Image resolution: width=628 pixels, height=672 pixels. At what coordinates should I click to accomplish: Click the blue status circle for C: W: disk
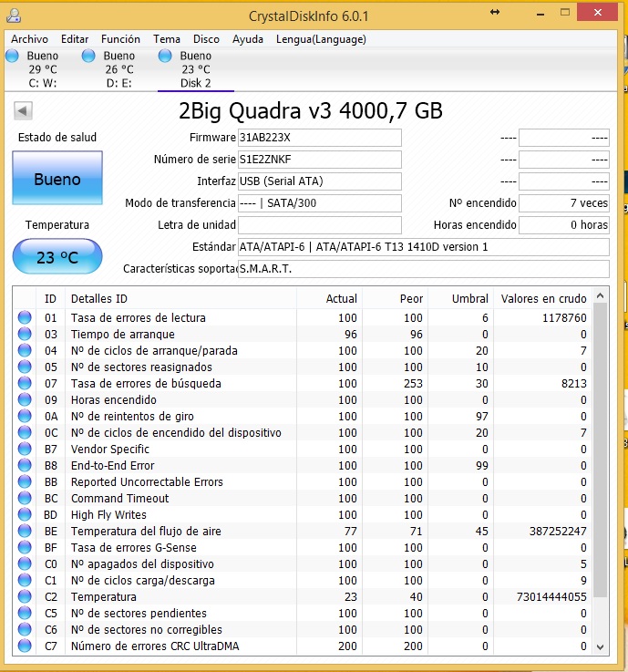[x=12, y=56]
